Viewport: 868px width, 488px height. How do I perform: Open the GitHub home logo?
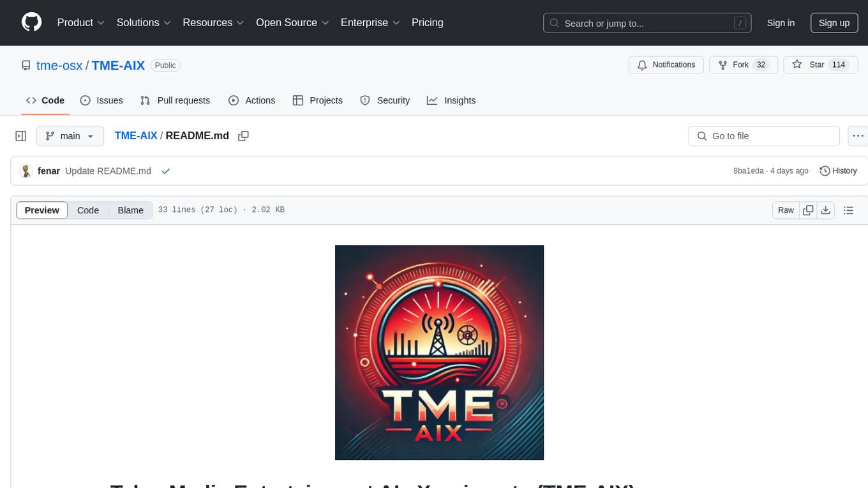[31, 22]
